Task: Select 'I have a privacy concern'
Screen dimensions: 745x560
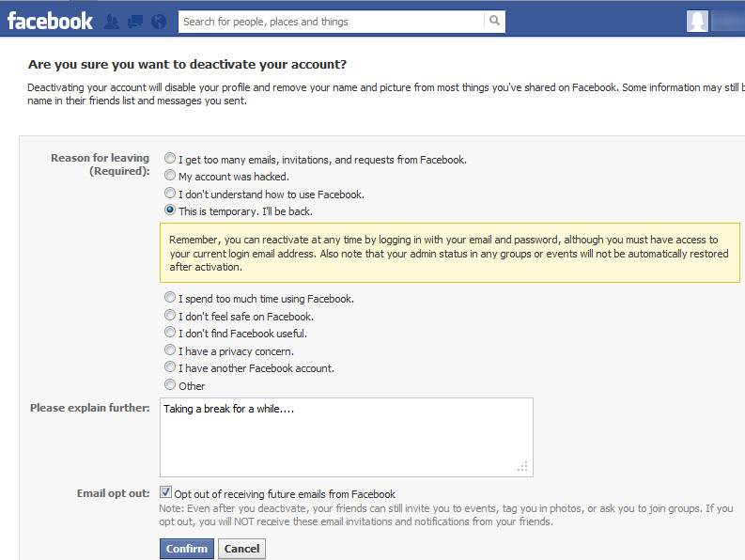Action: (x=170, y=350)
